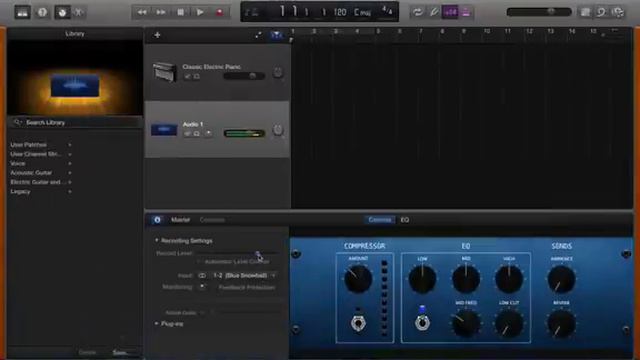Mute the Audio 1 track
The height and width of the screenshot is (360, 640).
point(187,133)
